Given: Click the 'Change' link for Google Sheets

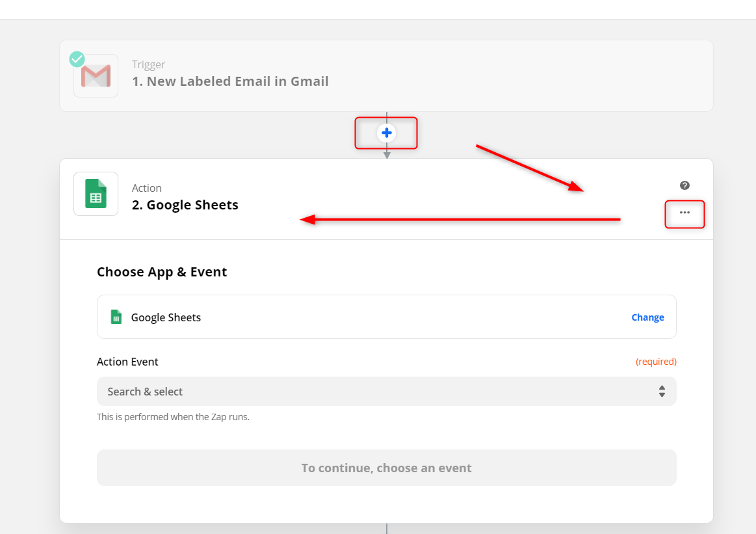Looking at the screenshot, I should (647, 317).
